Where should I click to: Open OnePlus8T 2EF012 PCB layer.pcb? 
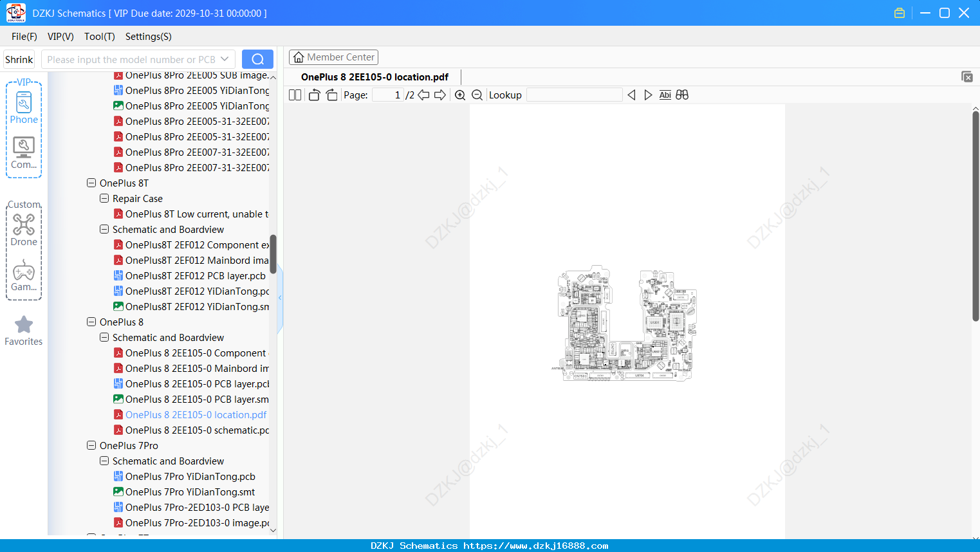(190, 275)
